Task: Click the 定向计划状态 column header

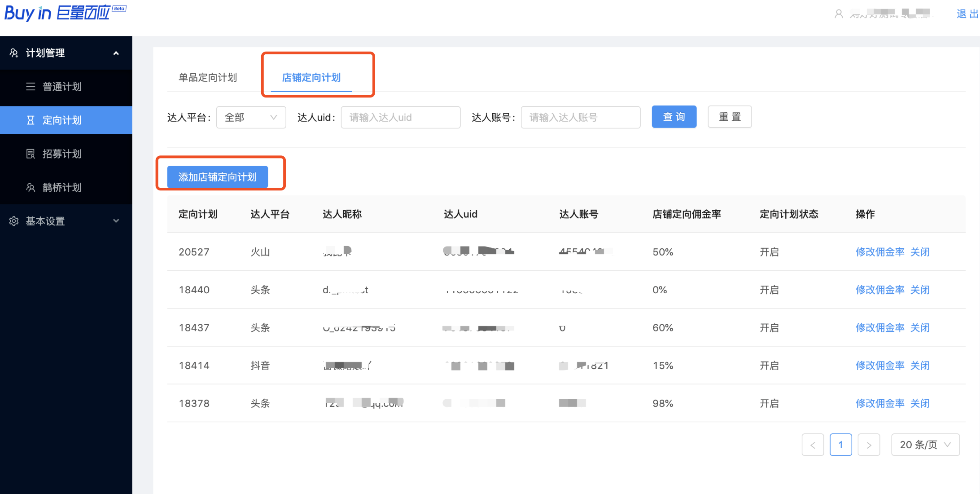Action: pyautogui.click(x=789, y=214)
